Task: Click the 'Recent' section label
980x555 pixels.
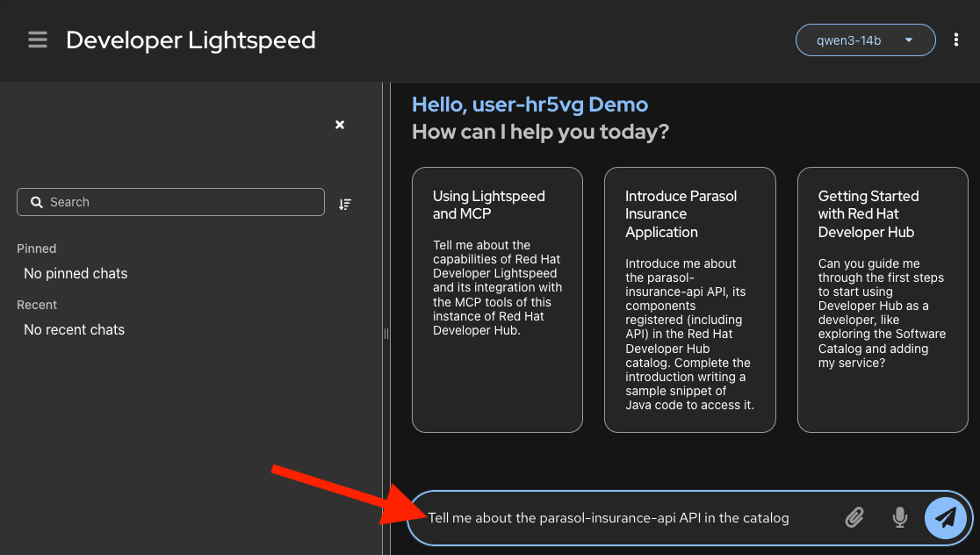Action: click(x=37, y=305)
